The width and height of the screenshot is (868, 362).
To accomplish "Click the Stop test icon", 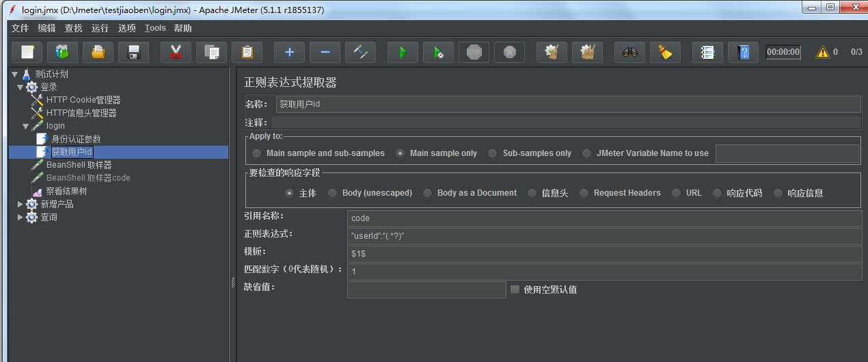I will click(x=474, y=52).
